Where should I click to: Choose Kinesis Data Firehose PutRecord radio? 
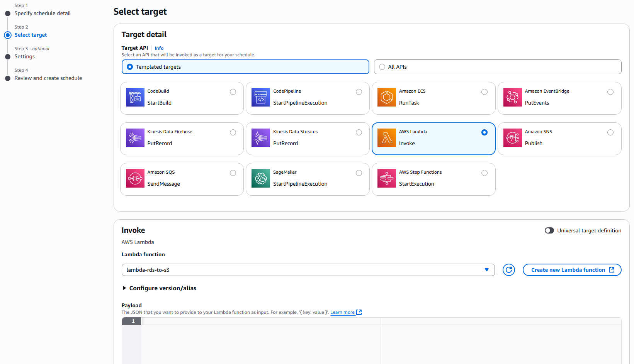click(x=233, y=132)
